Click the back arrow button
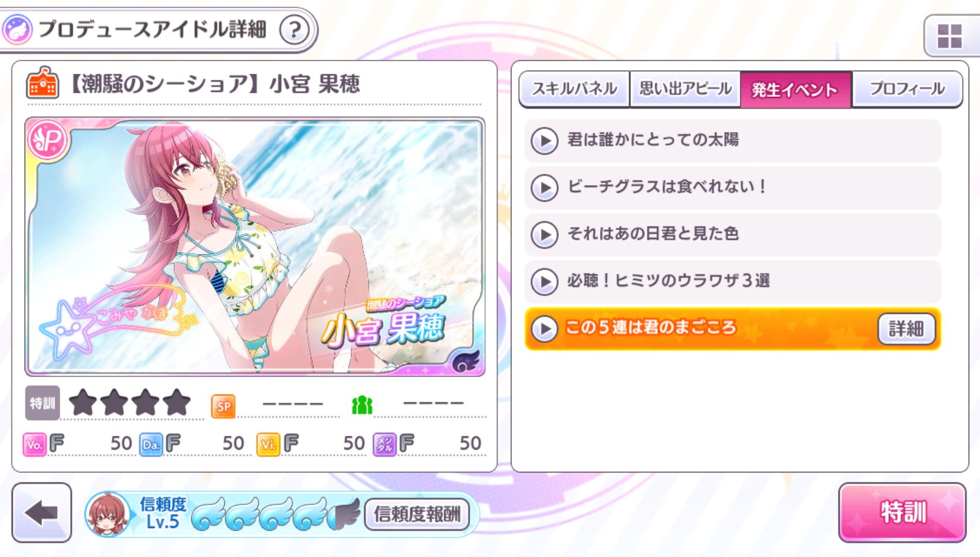980x557 pixels. [42, 513]
